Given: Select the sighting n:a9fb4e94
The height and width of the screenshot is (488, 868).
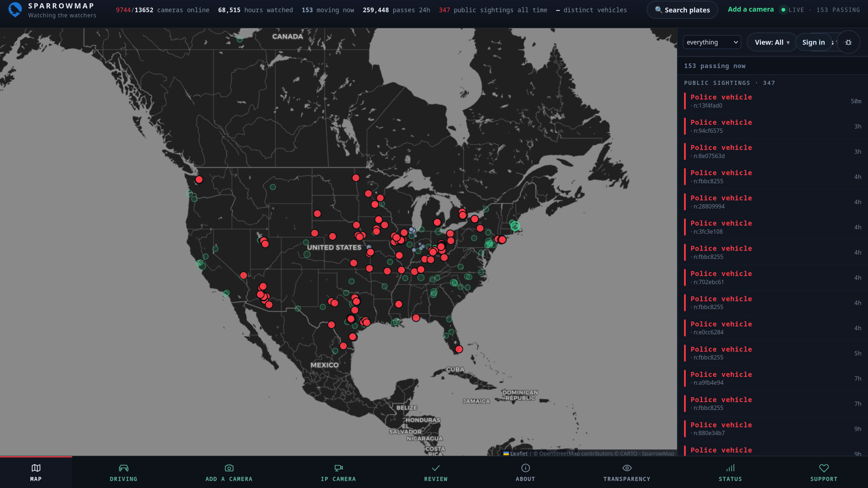Looking at the screenshot, I should click(773, 379).
